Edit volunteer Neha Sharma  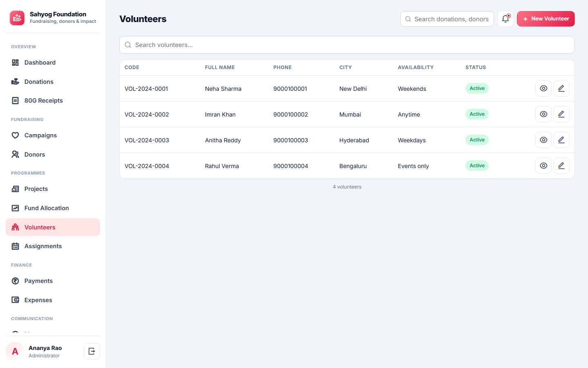pos(561,88)
